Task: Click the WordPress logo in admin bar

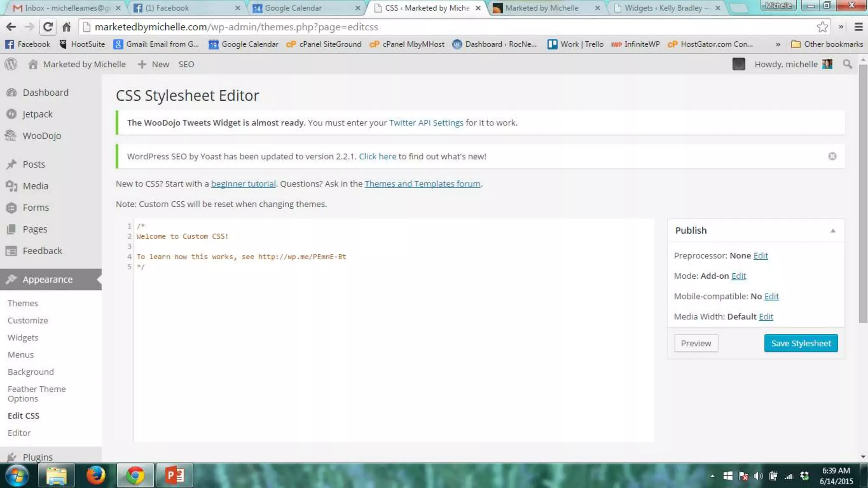Action: (11, 64)
